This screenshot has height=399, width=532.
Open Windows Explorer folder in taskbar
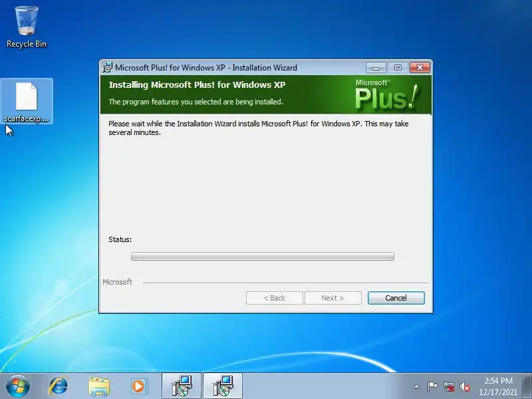pyautogui.click(x=98, y=386)
